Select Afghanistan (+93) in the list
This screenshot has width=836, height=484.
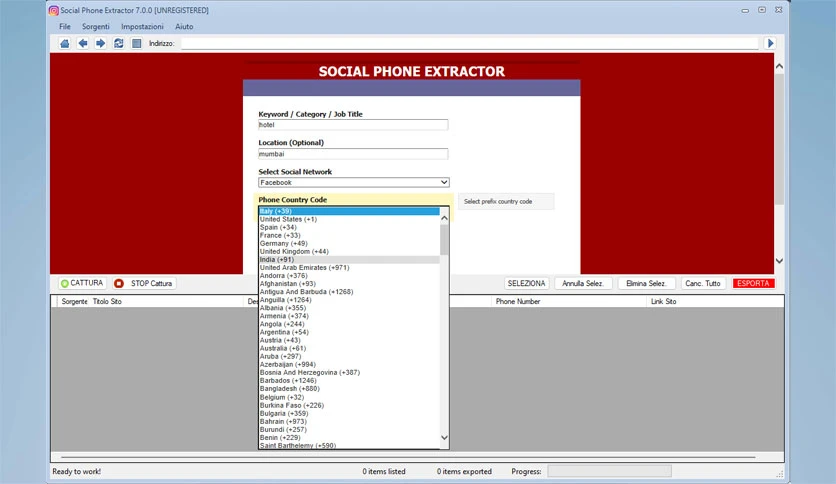(x=349, y=284)
